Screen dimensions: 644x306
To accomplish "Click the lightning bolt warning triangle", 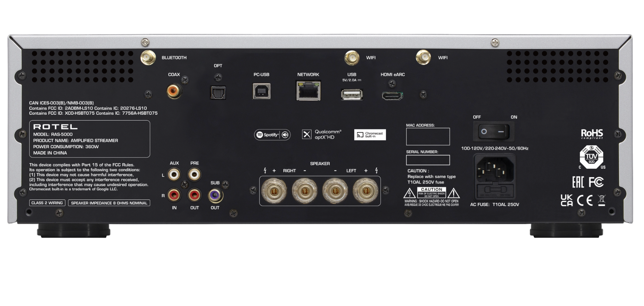I will point(409,193).
